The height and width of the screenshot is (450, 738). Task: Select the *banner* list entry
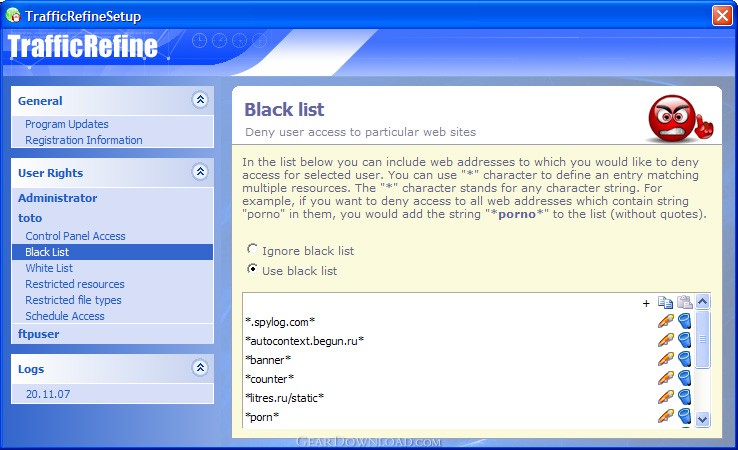[268, 360]
